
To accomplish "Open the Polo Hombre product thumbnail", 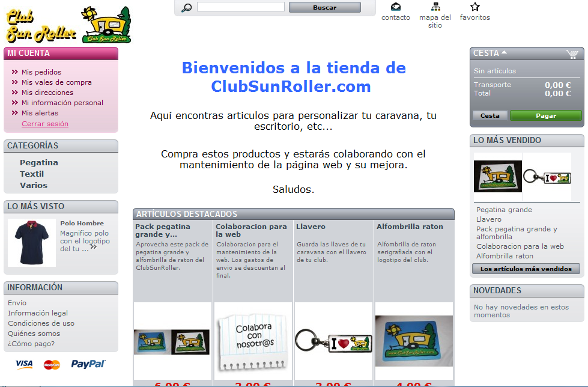I will tap(32, 242).
